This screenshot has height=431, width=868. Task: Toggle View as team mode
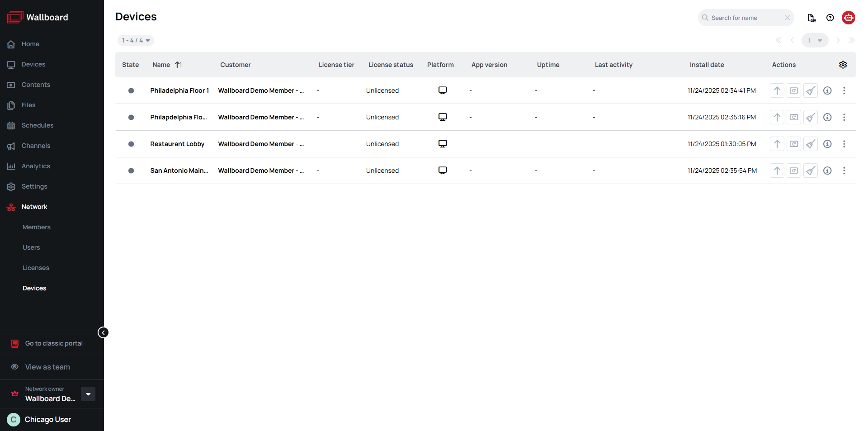pos(47,367)
